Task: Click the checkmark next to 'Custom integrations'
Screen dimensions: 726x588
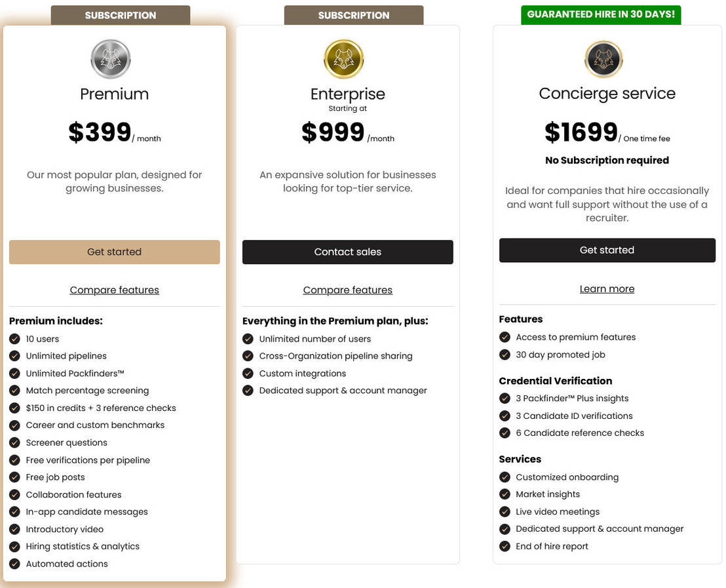Action: 248,373
